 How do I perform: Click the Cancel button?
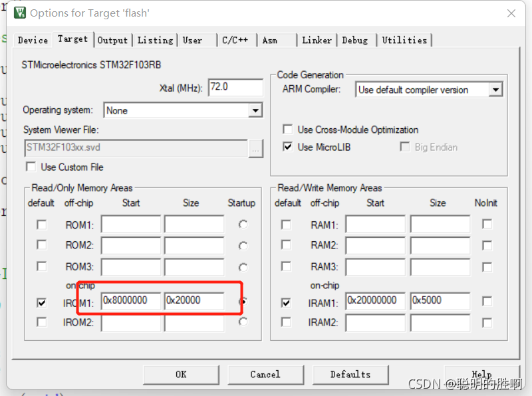265,375
